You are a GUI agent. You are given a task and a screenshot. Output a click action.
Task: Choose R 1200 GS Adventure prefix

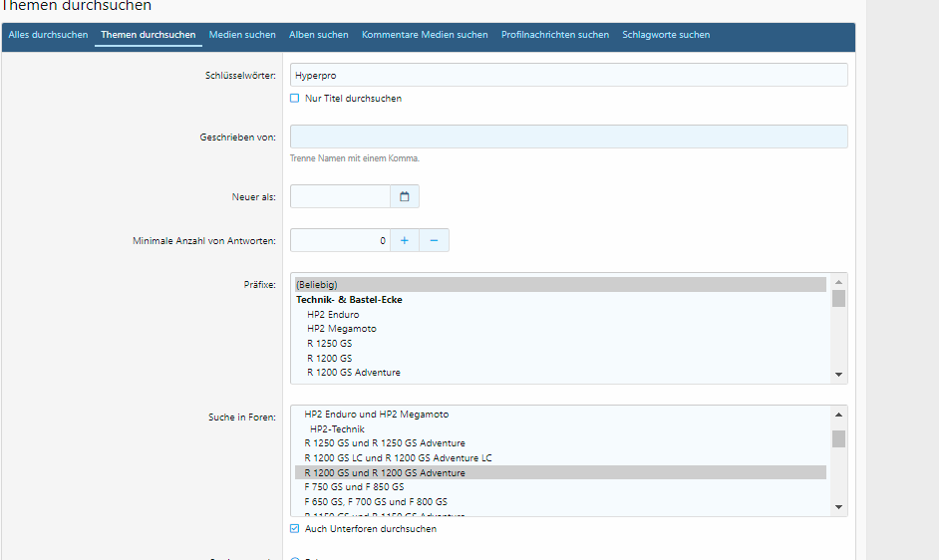[560, 373]
